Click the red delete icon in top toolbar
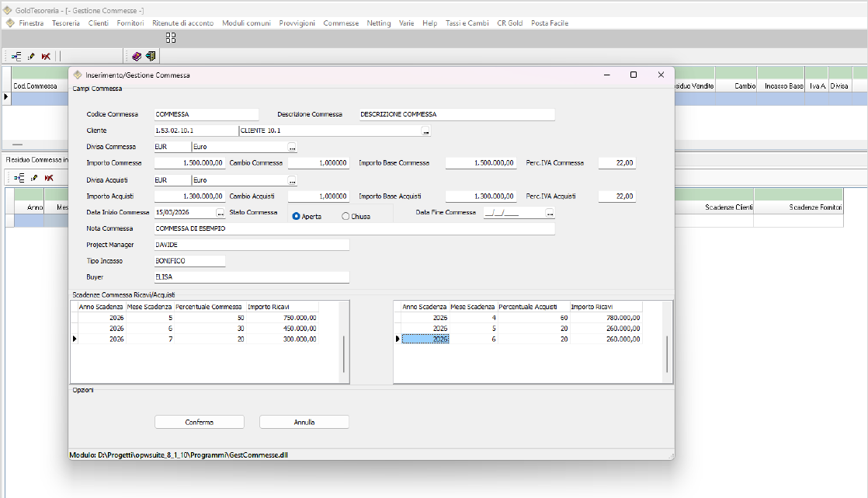Image resolution: width=868 pixels, height=498 pixels. (46, 56)
